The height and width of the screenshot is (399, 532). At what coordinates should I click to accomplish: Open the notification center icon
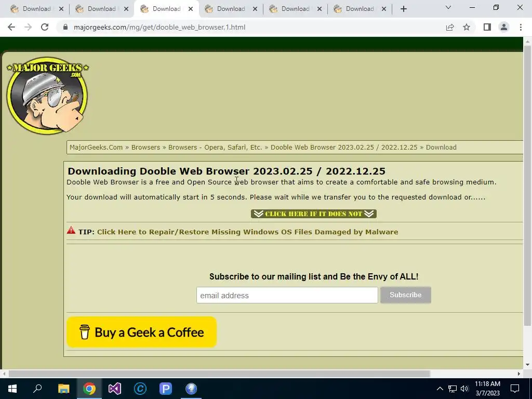click(x=515, y=389)
